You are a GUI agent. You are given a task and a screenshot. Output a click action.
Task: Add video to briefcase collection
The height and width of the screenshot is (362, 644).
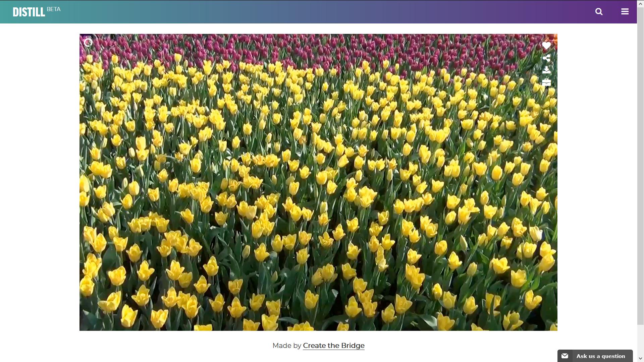coord(546,82)
